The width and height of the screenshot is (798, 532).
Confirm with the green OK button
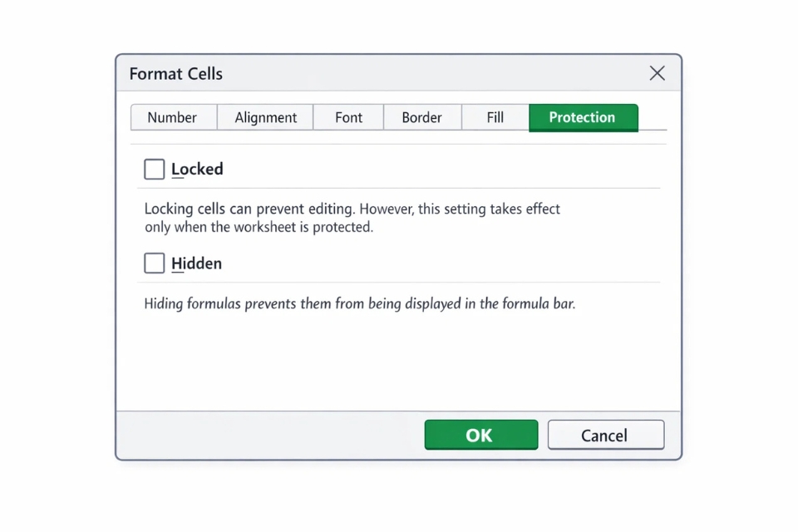pyautogui.click(x=480, y=435)
